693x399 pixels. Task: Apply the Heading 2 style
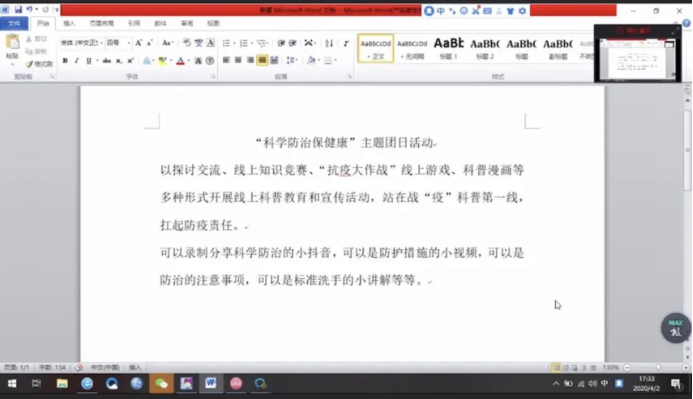click(485, 48)
